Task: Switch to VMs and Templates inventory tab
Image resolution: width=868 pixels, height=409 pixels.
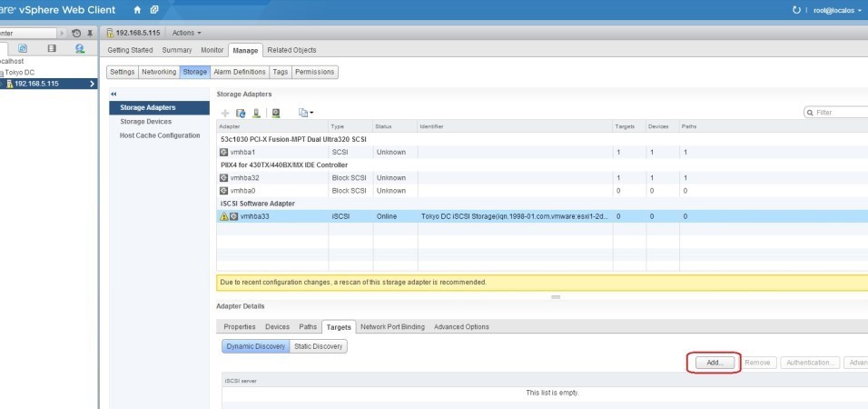Action: (23, 49)
